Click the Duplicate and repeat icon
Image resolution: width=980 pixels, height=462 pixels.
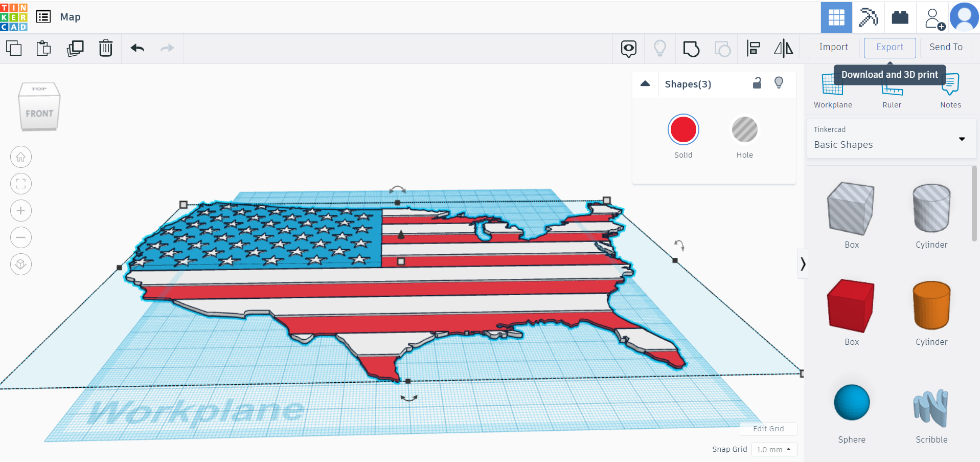pyautogui.click(x=75, y=48)
